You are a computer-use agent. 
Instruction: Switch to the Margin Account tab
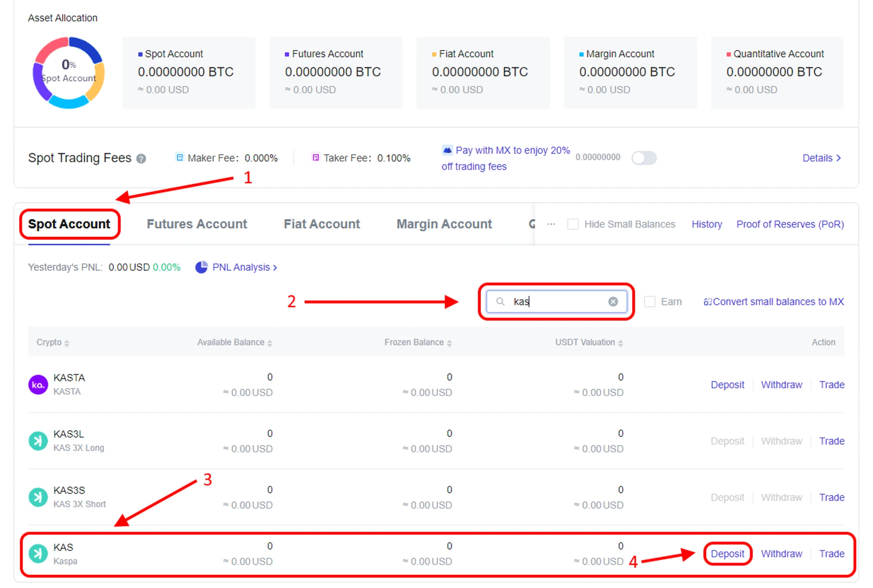coord(444,224)
